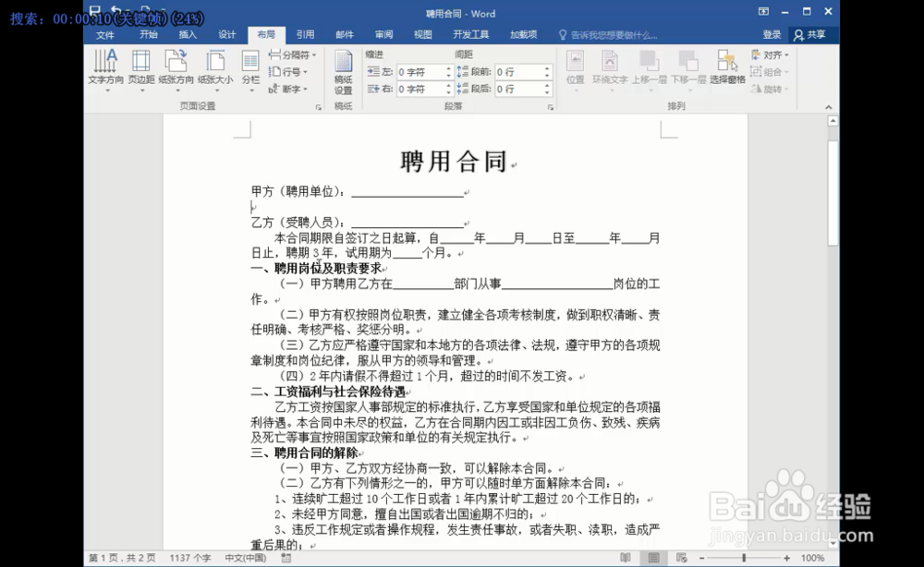Click the 段前 spacing before input field
The width and height of the screenshot is (924, 567).
[522, 71]
